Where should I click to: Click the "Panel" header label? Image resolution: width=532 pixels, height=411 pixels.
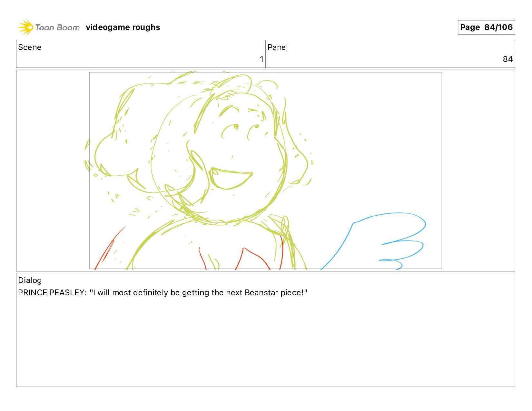[x=278, y=47]
